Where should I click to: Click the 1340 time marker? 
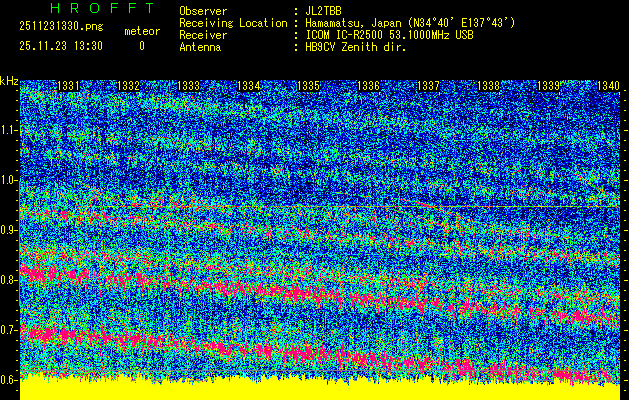(x=607, y=87)
